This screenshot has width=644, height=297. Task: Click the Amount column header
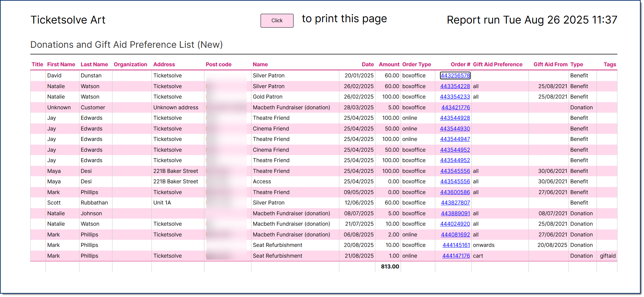click(x=389, y=65)
